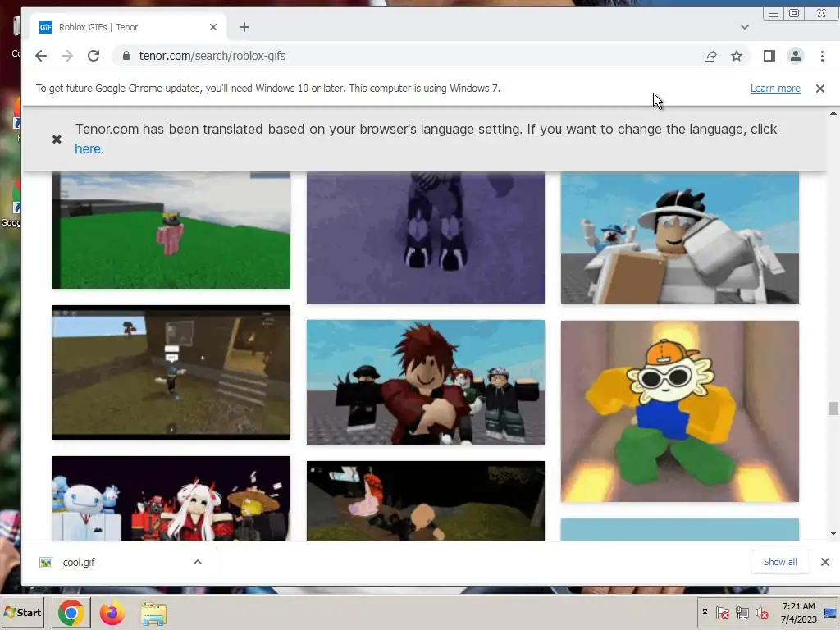Click the Action Center flag tray icon
The width and height of the screenshot is (840, 630).
[x=722, y=613]
